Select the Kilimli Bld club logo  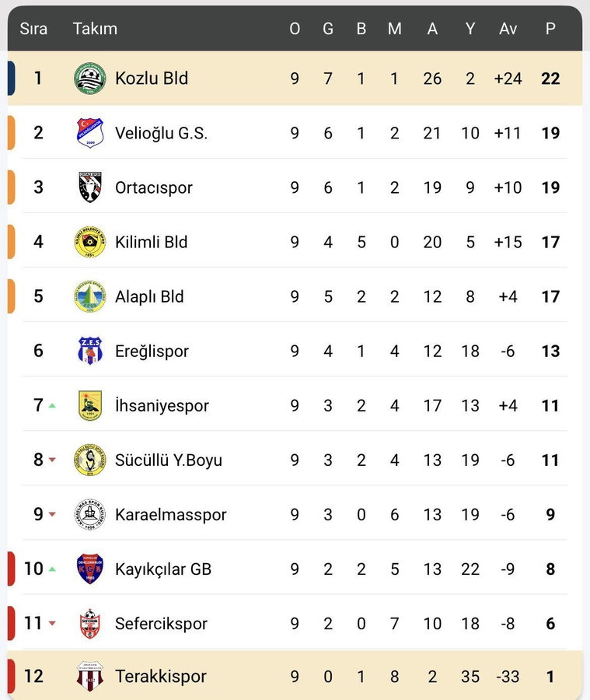click(x=89, y=242)
